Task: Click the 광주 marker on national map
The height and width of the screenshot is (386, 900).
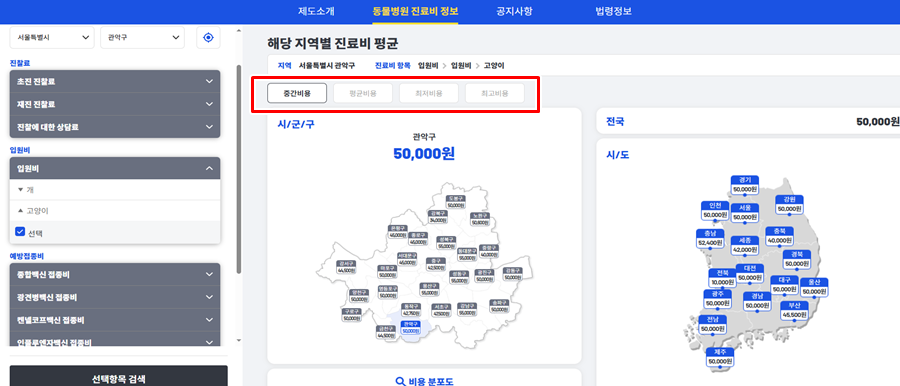Action: (717, 299)
